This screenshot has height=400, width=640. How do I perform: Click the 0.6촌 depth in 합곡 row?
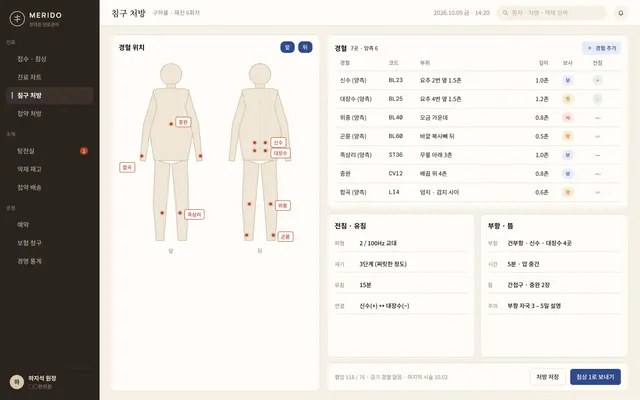[x=542, y=192]
